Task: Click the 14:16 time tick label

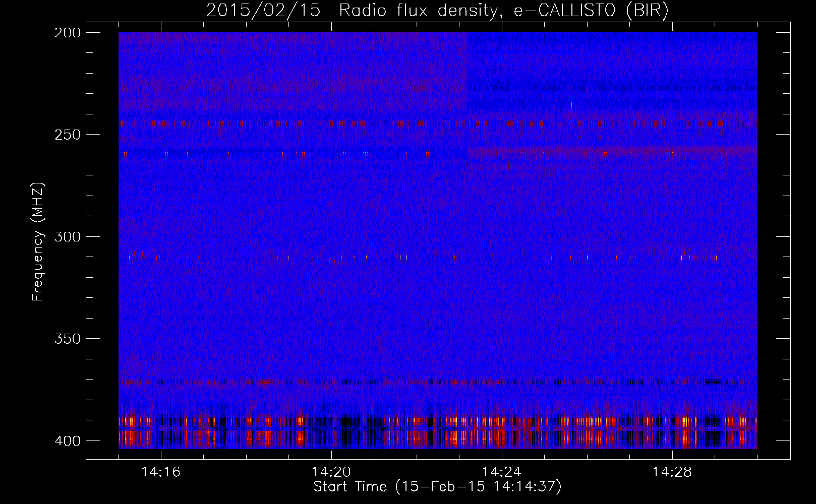Action: 161,472
